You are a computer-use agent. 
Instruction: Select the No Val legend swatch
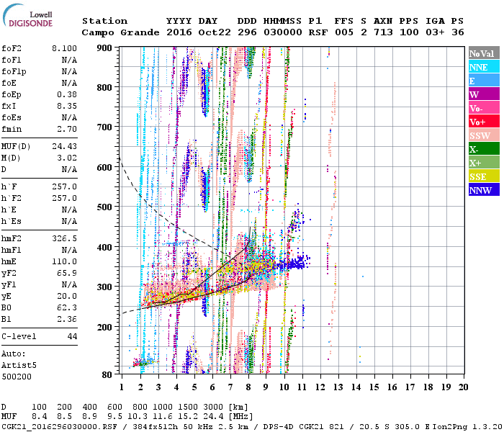pyautogui.click(x=484, y=53)
